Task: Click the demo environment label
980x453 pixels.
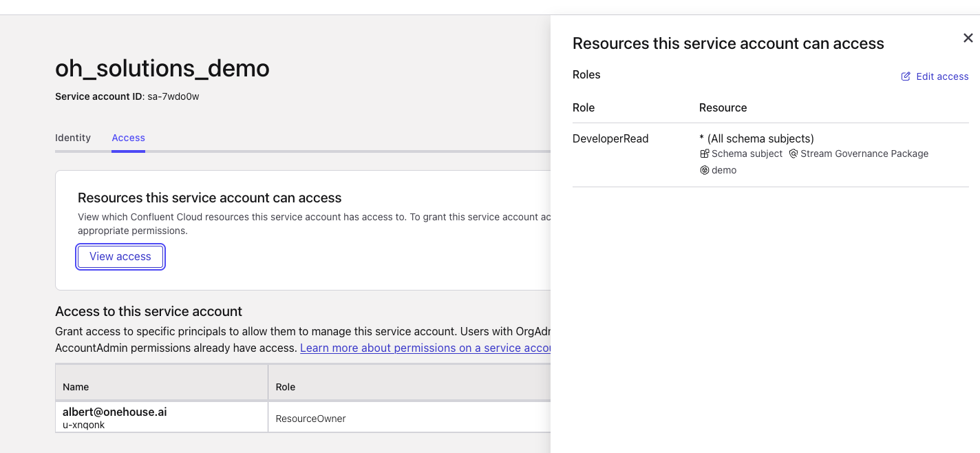Action: (724, 170)
